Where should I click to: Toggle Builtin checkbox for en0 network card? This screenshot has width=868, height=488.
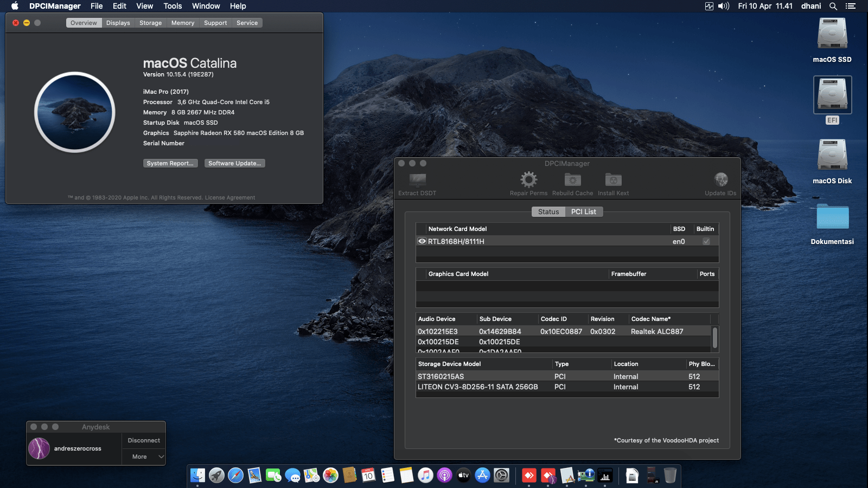click(x=706, y=241)
